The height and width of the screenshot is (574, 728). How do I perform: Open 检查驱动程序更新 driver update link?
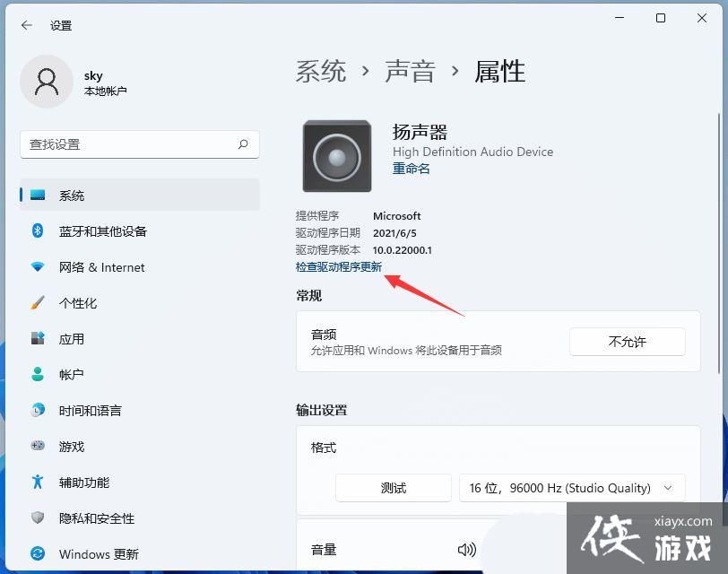[x=339, y=266]
